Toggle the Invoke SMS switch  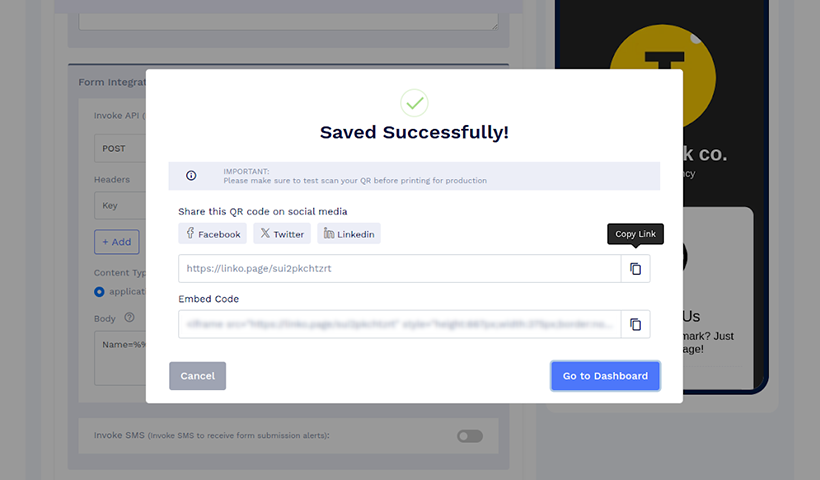click(x=470, y=436)
